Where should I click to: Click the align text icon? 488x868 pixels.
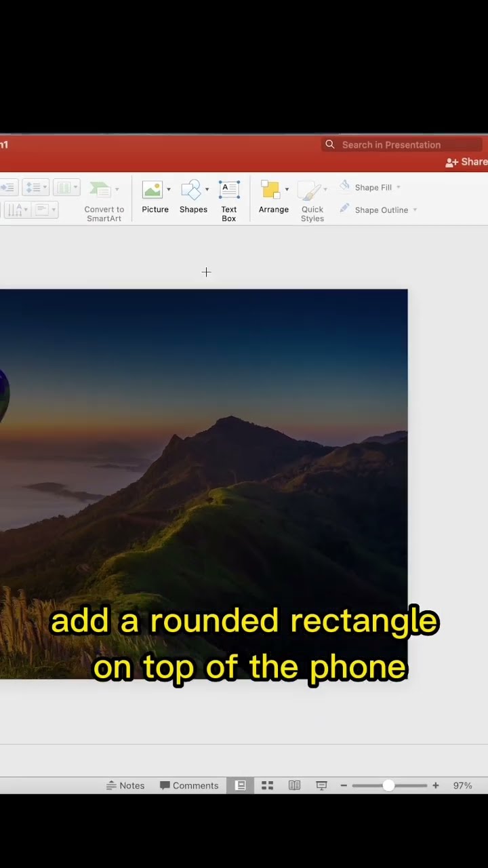pos(42,210)
